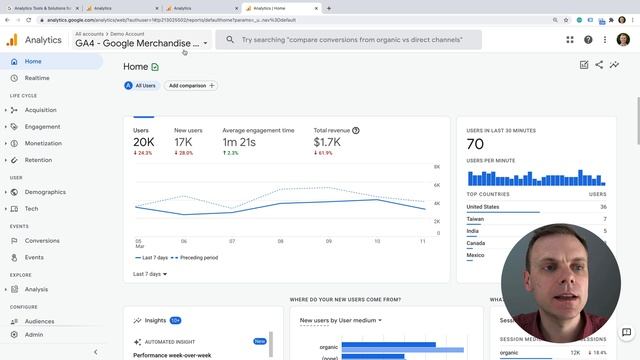
Task: Click the browser reload button
Action: point(28,20)
